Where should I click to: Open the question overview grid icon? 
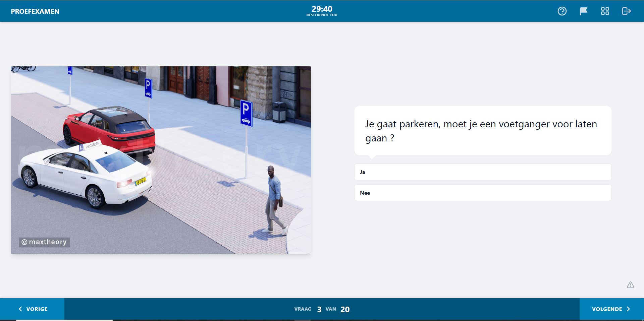pyautogui.click(x=605, y=11)
